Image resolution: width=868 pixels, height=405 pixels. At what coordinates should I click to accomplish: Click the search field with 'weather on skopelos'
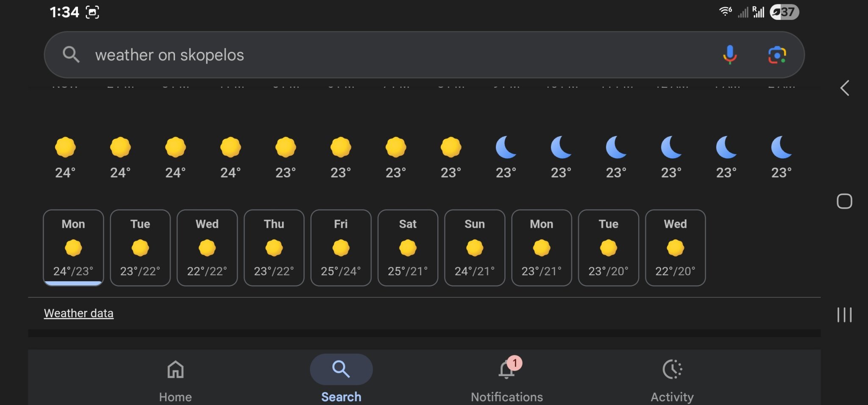coord(381,55)
